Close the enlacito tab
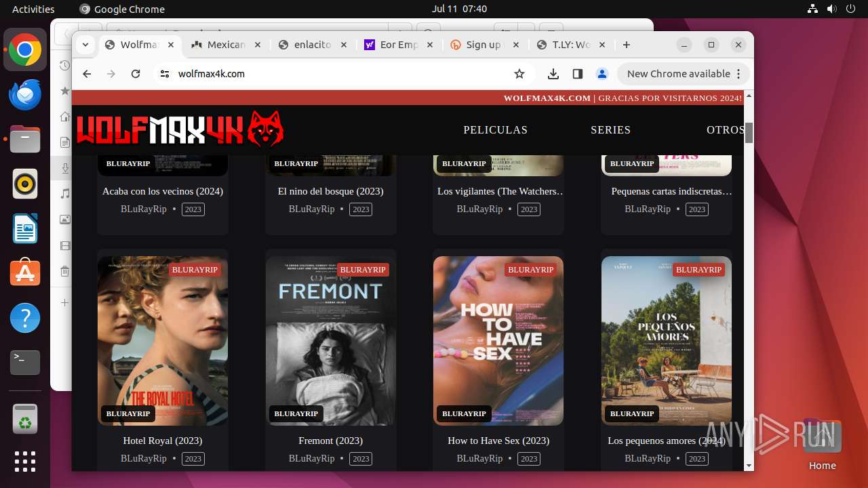This screenshot has width=868, height=488. click(x=344, y=45)
